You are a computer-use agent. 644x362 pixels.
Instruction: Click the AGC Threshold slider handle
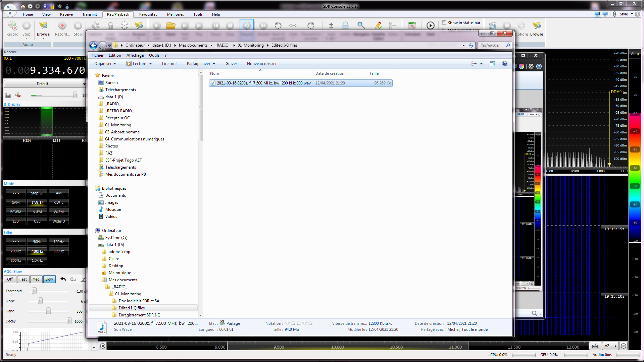click(34, 291)
